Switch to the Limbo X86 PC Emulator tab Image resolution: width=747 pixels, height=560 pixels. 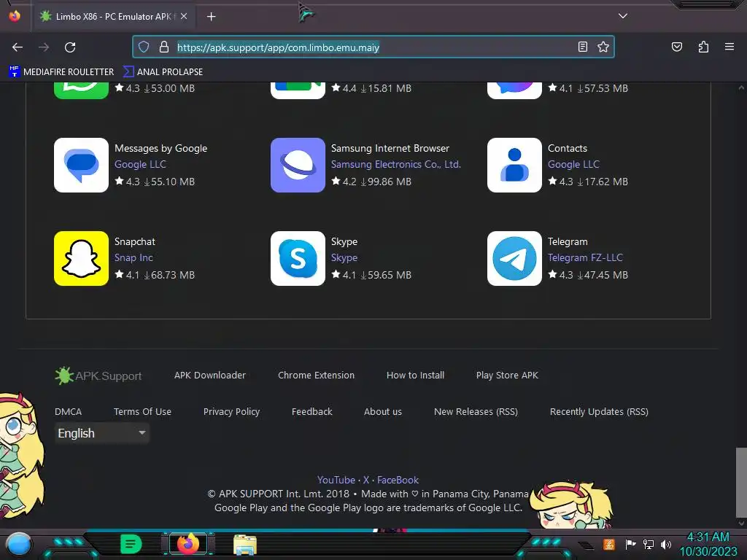(x=113, y=17)
